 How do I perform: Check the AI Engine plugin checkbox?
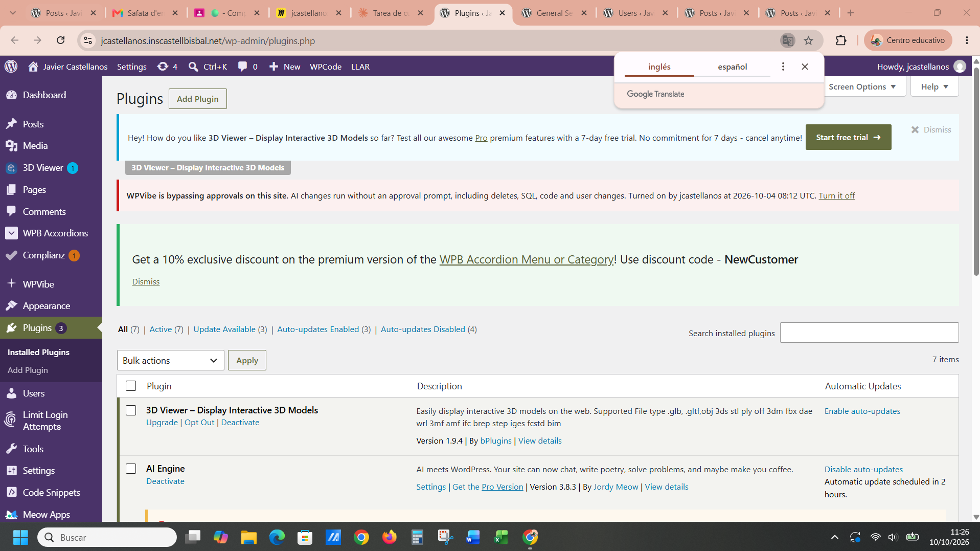tap(131, 469)
